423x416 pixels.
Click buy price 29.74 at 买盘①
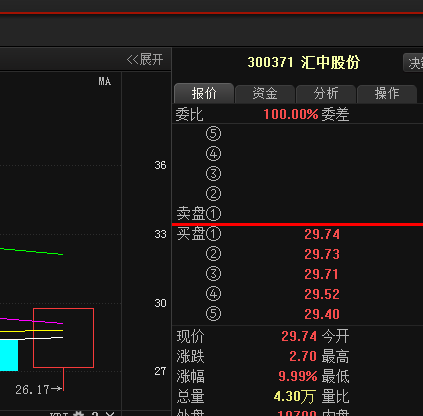pyautogui.click(x=322, y=234)
